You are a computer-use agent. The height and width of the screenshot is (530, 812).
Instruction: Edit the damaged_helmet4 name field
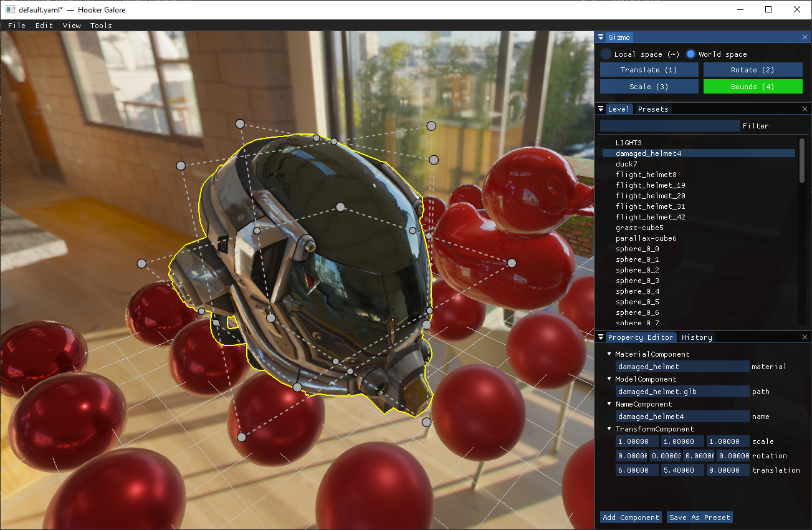pos(682,417)
